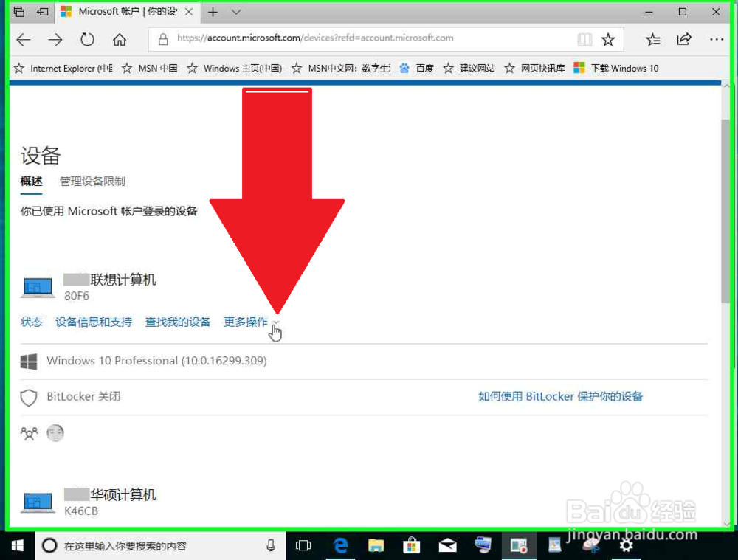Go forward using the browser forward arrow
Viewport: 738px width, 560px height.
(55, 40)
